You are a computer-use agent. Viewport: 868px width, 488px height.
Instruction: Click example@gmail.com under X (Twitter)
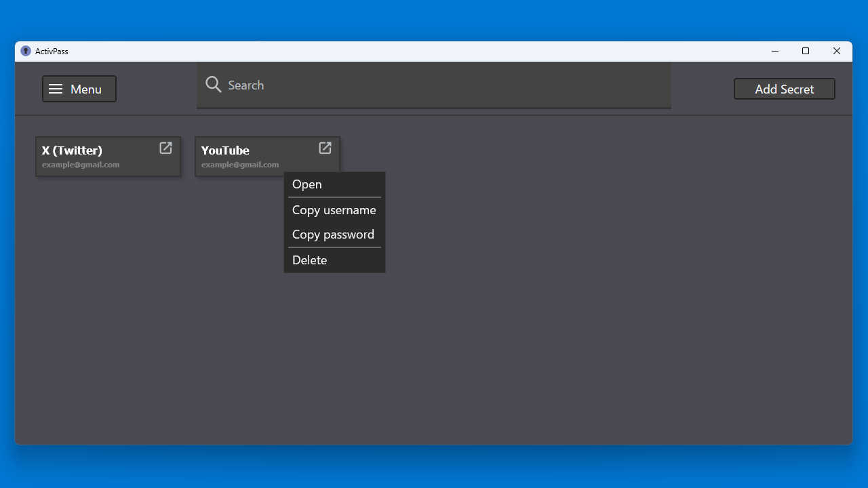(x=81, y=165)
